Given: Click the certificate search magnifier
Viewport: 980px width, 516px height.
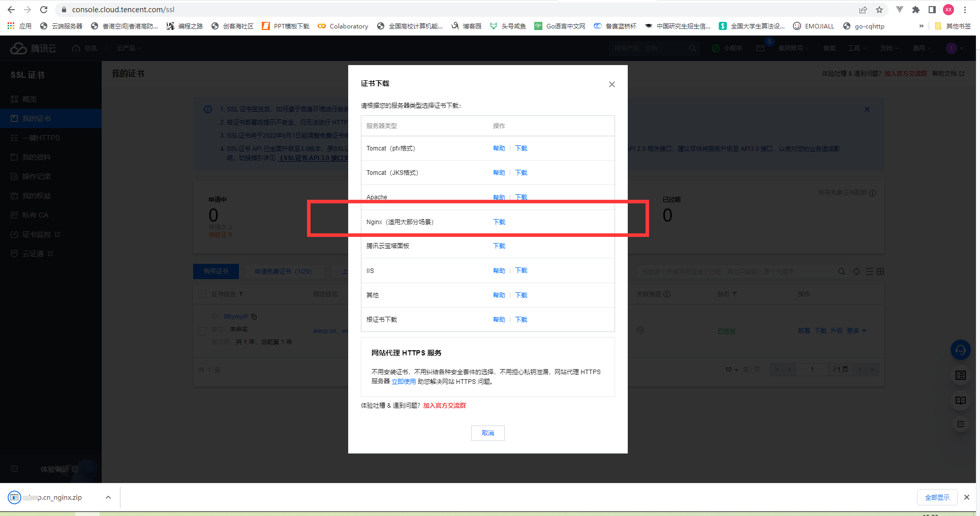Looking at the screenshot, I should (x=842, y=271).
